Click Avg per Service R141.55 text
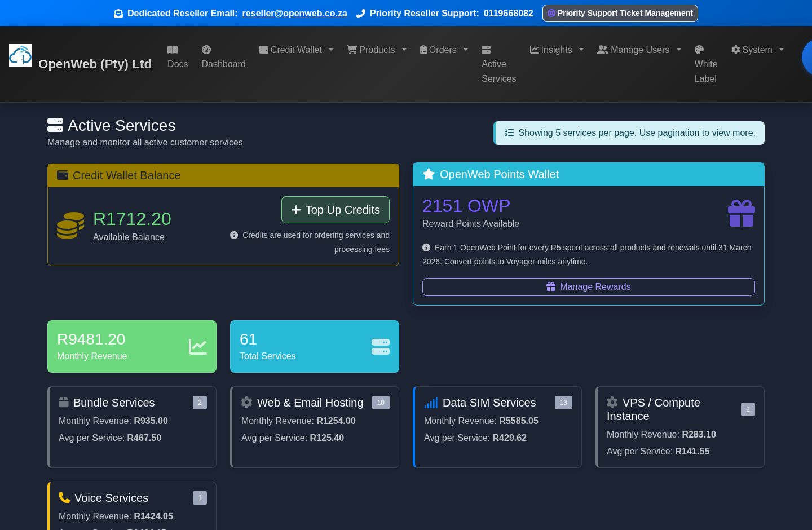This screenshot has width=812, height=530. [x=658, y=451]
